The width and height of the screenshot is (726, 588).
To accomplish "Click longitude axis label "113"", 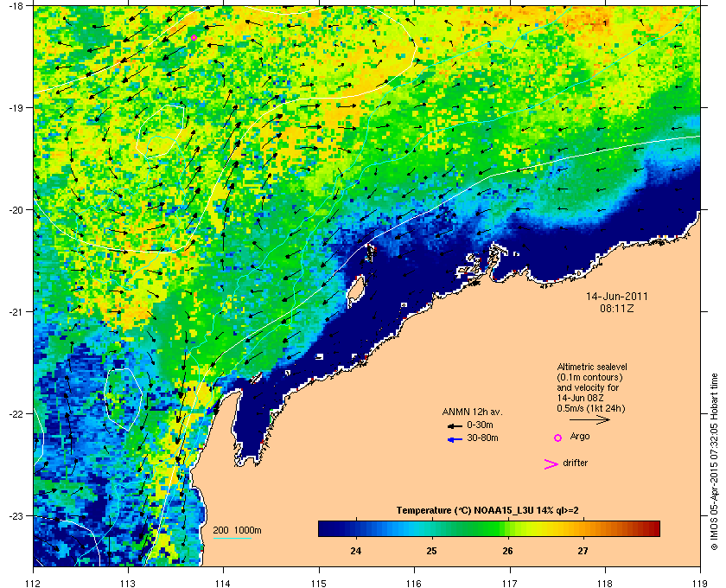I will point(128,584).
